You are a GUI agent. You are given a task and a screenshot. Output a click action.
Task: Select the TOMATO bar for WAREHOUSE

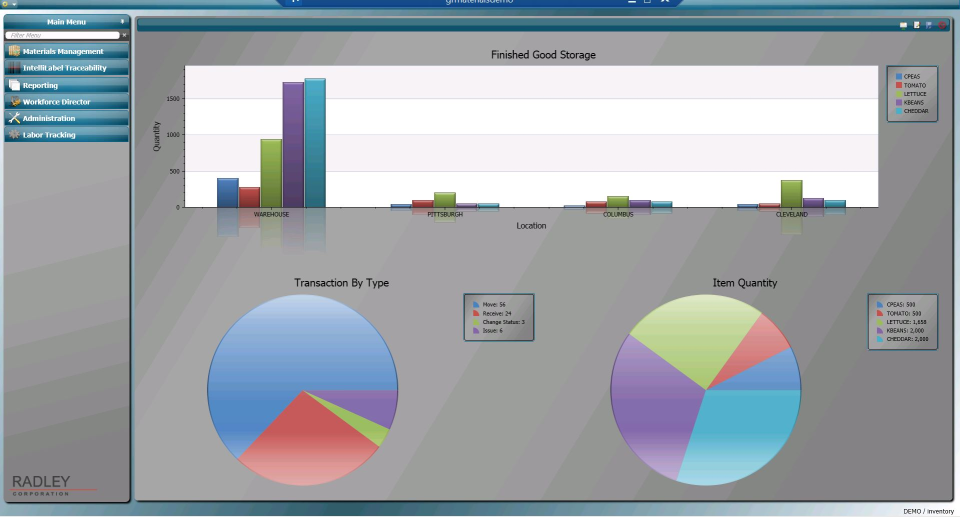249,197
